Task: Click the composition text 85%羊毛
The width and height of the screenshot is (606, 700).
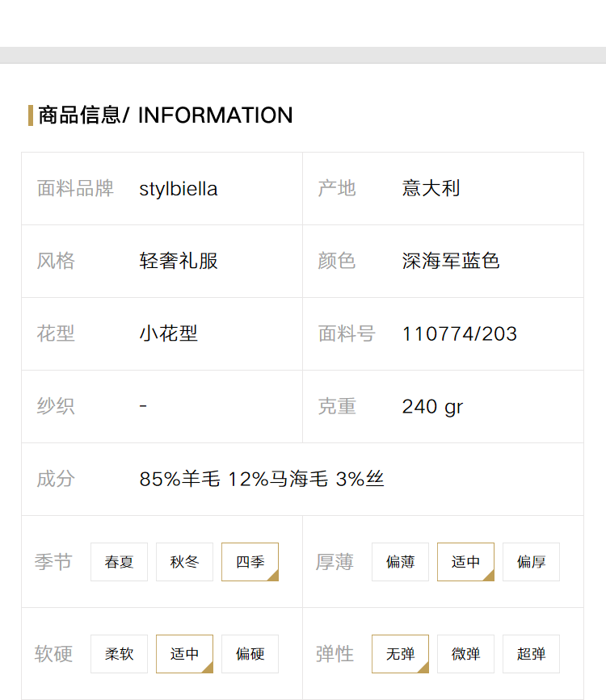Action: (179, 479)
